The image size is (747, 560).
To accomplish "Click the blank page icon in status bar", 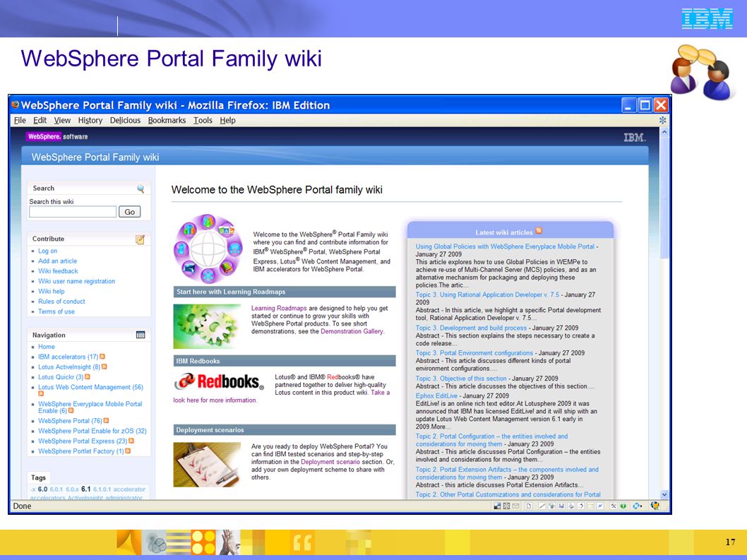I will tap(528, 506).
